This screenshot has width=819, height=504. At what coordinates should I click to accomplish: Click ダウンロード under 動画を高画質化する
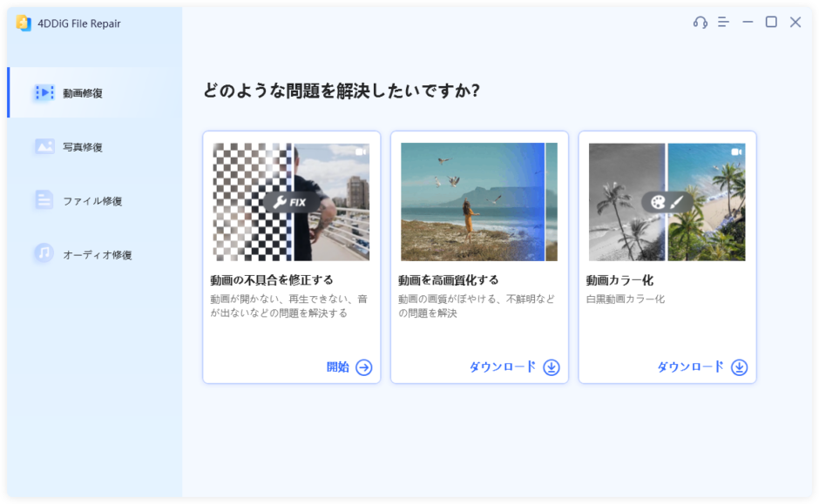coord(503,367)
